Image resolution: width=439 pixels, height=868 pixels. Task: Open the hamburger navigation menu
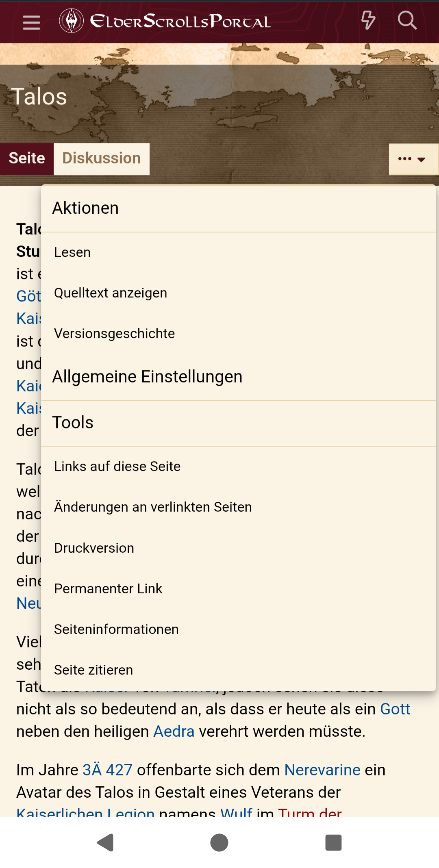click(x=31, y=22)
